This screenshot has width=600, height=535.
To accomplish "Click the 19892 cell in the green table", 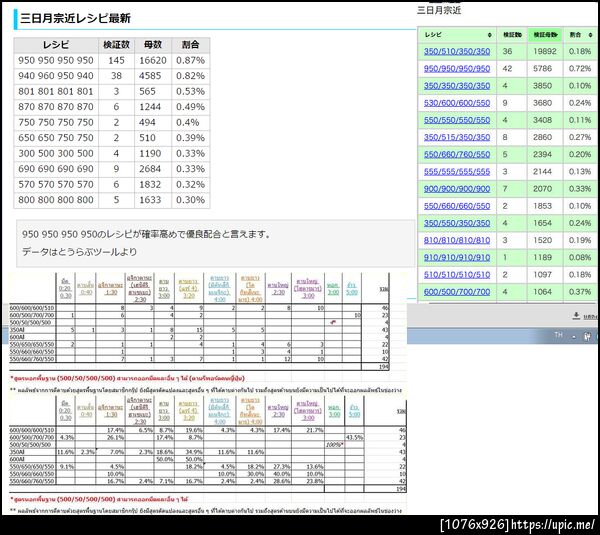I will coord(545,51).
